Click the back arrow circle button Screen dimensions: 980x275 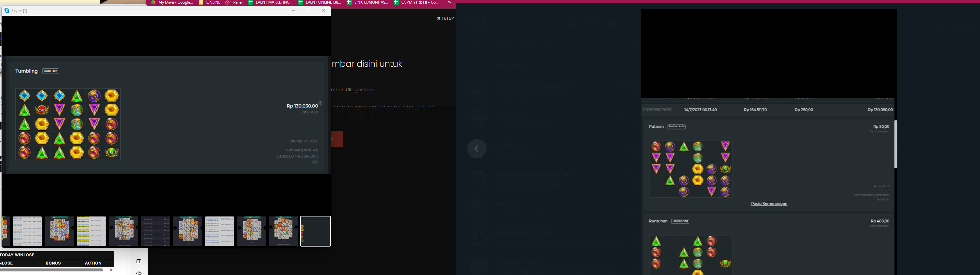[477, 149]
